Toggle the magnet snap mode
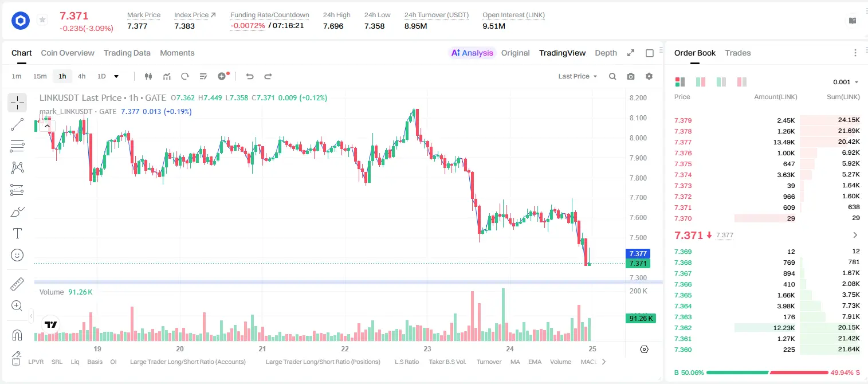Image resolution: width=868 pixels, height=384 pixels. [x=17, y=335]
